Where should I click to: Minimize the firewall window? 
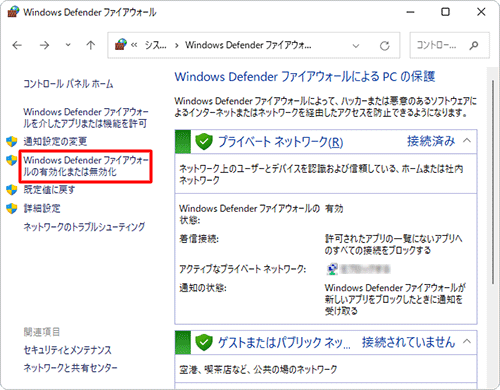click(x=410, y=12)
